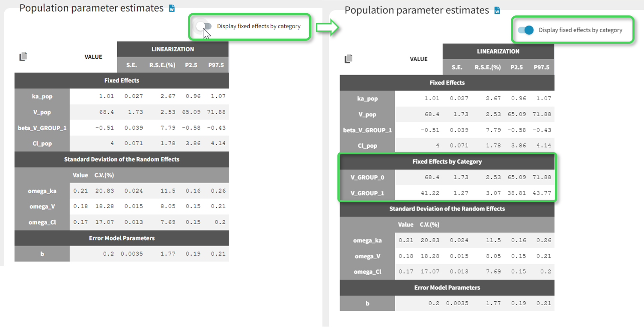Click the omega_Cl row label in the right table
This screenshot has width=644, height=327.
pyautogui.click(x=367, y=272)
